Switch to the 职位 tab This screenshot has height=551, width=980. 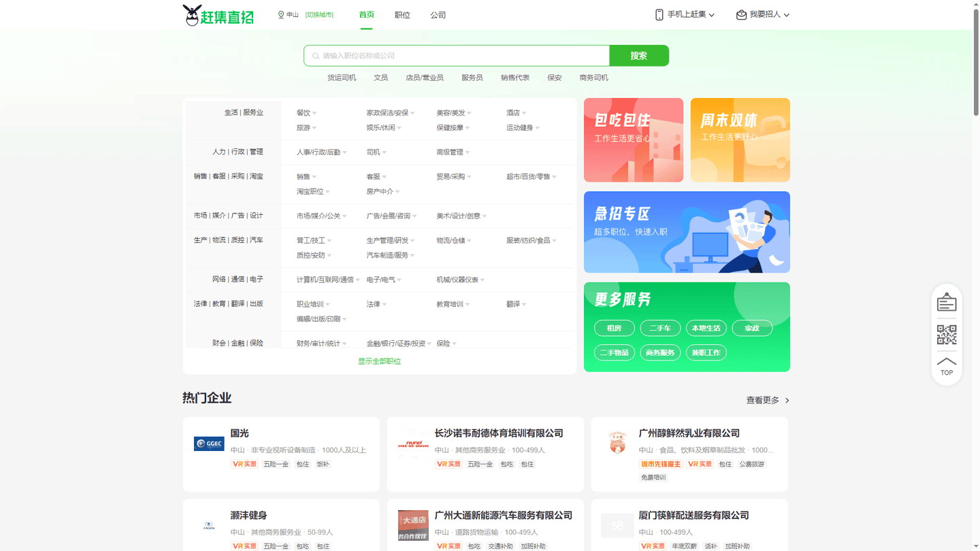(402, 15)
